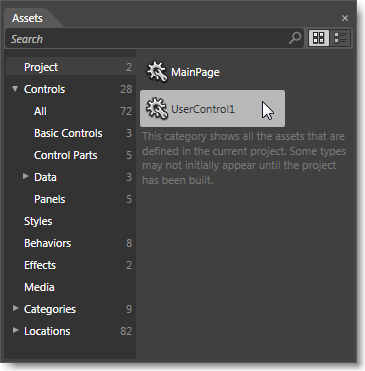365x371 pixels.
Task: Select the Assets tab
Action: coord(27,18)
